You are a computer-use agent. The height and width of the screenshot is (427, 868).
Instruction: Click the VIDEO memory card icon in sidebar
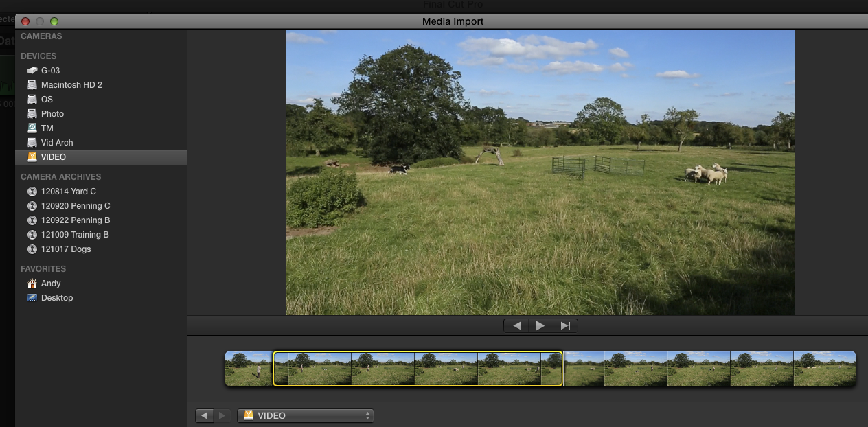(x=32, y=157)
